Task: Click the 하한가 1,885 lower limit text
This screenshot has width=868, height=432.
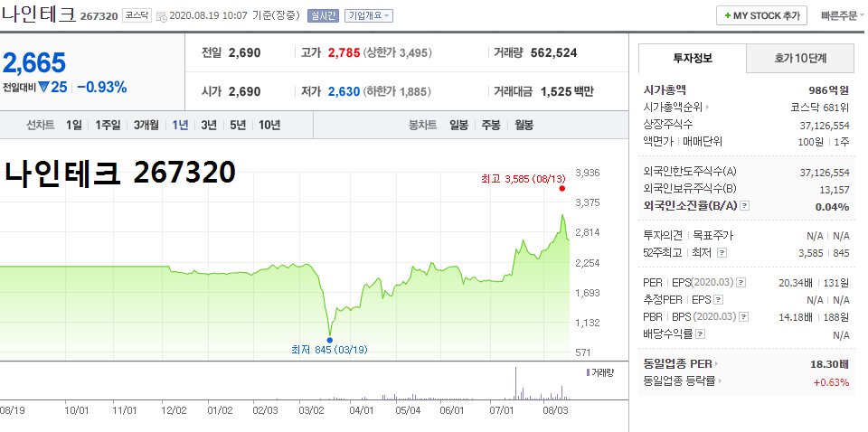Action: click(397, 91)
